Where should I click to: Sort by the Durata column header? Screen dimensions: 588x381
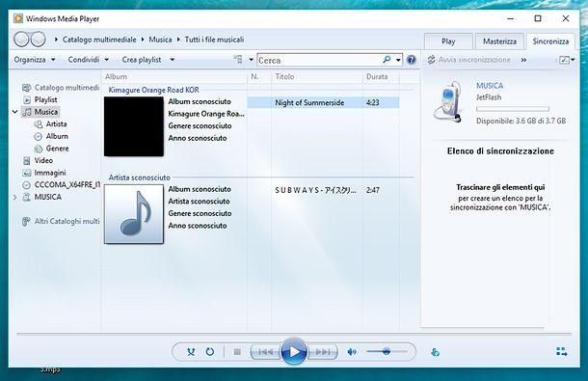381,76
